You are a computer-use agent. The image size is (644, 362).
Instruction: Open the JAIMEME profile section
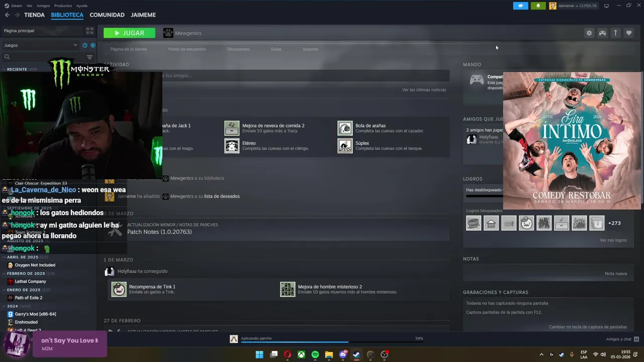point(143,15)
